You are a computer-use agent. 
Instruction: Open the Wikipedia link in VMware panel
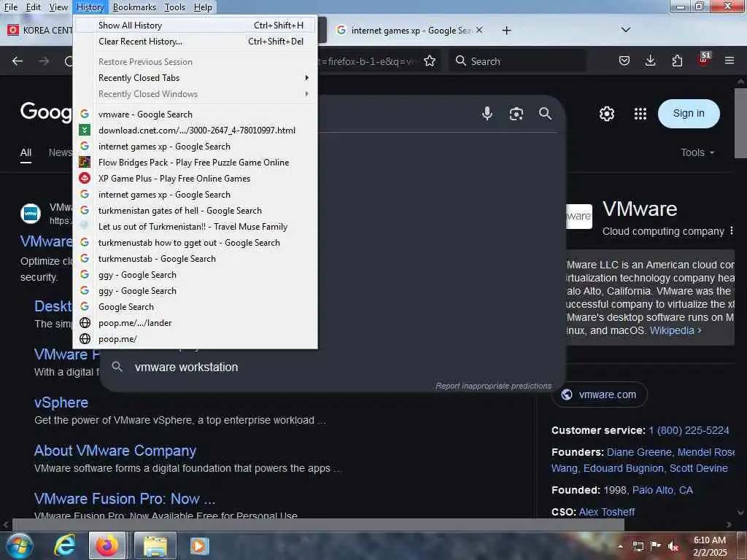pyautogui.click(x=675, y=330)
